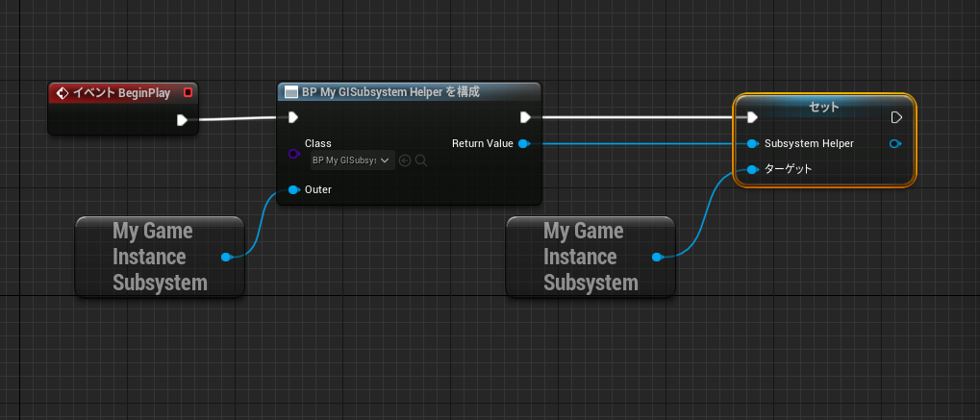Click the セット node exec output pin
This screenshot has height=420, width=980.
point(896,117)
